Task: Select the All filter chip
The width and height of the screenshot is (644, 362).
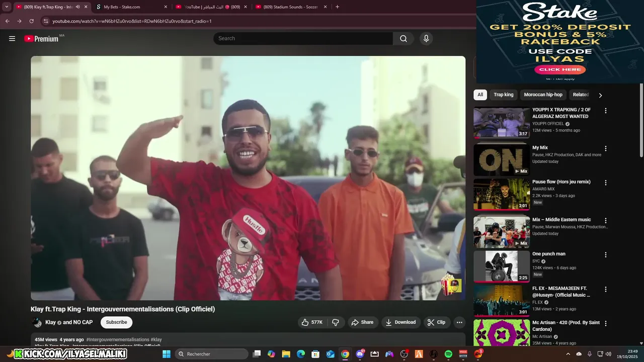Action: (x=480, y=95)
